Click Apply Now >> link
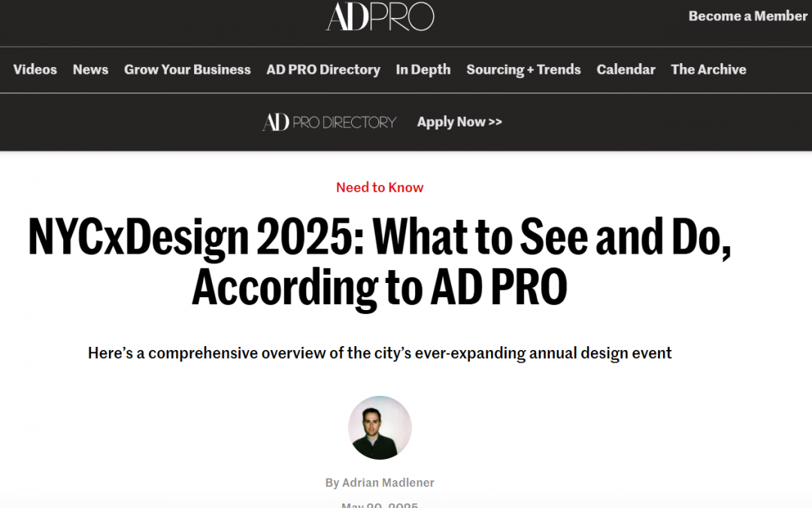Image resolution: width=812 pixels, height=508 pixels. coord(459,122)
